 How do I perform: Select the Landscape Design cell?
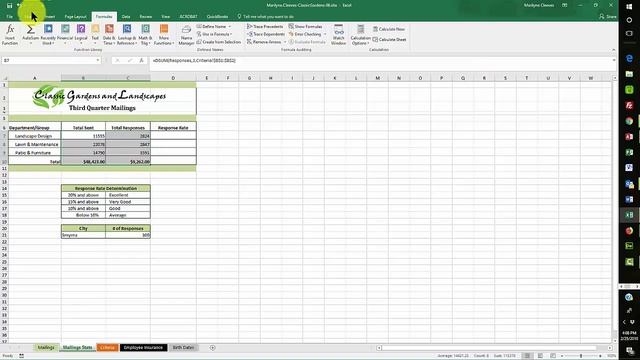(x=35, y=136)
